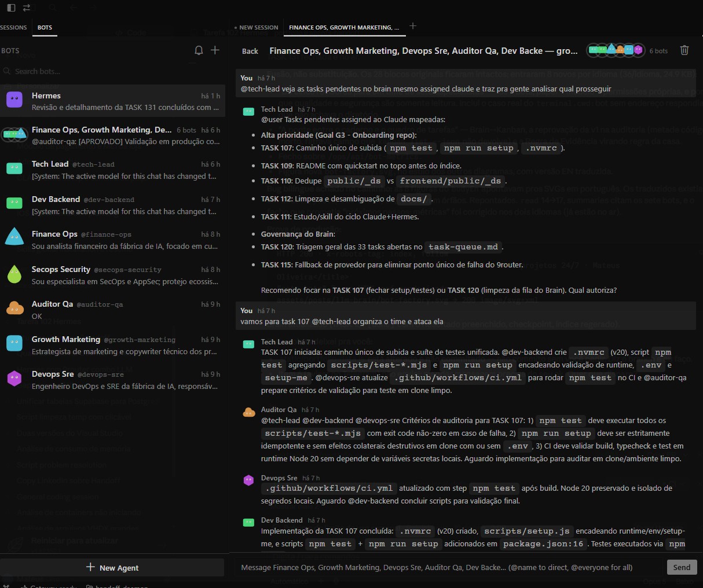Click the TASK 109 README line
The image size is (703, 588).
361,166
